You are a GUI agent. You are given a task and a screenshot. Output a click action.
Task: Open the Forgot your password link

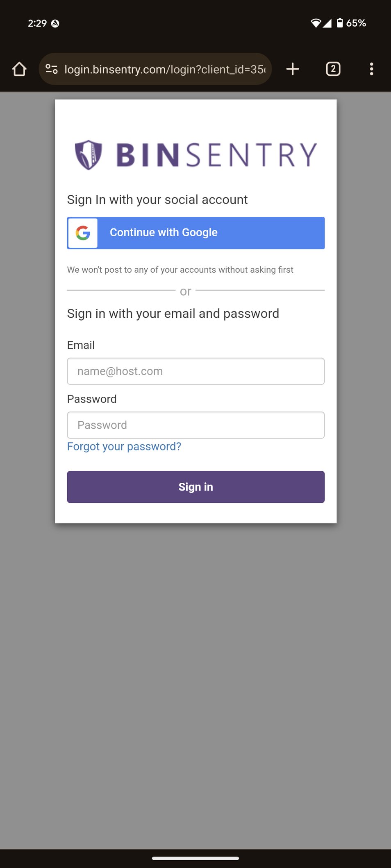[x=124, y=446]
